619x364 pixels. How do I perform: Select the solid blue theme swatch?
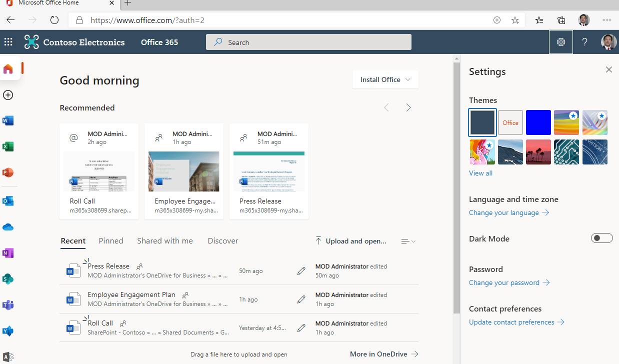click(x=538, y=122)
